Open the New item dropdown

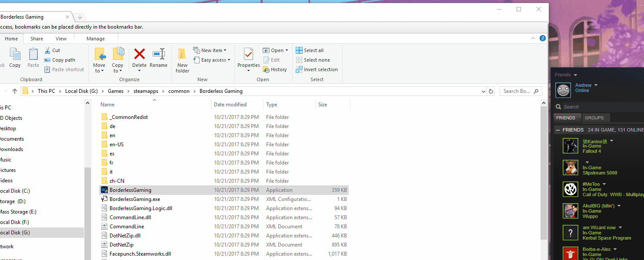(210, 50)
